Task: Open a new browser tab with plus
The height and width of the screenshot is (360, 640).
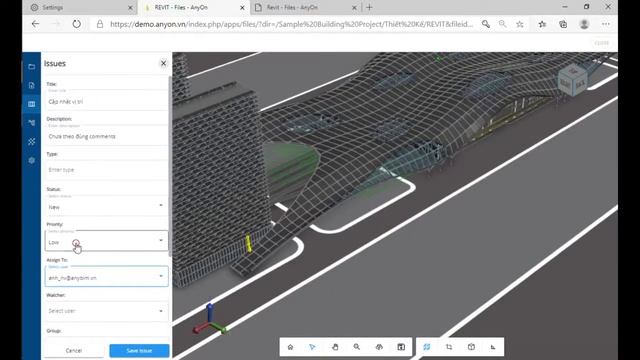Action: coord(369,7)
